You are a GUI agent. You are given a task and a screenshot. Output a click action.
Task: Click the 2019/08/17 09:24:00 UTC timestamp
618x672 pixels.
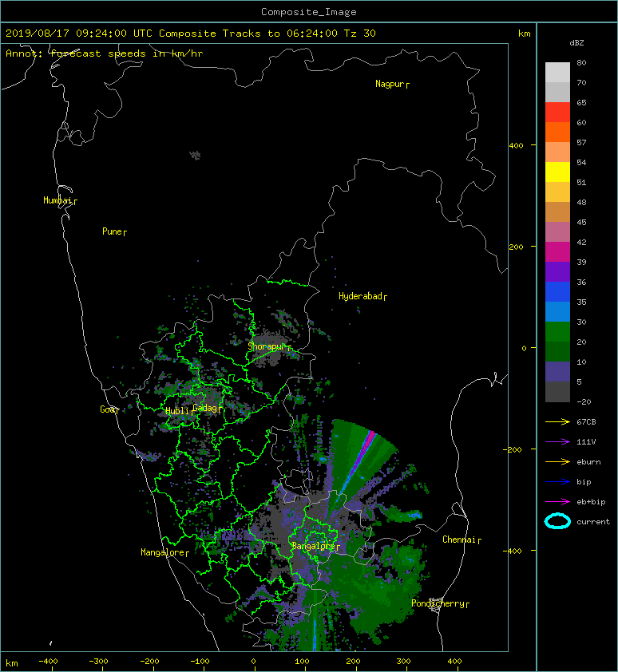coord(78,34)
